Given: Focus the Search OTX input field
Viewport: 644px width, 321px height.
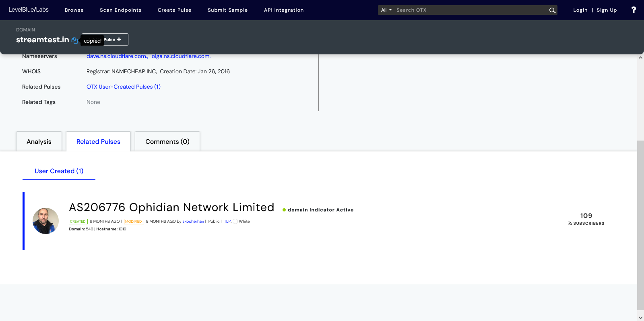Looking at the screenshot, I should point(471,10).
